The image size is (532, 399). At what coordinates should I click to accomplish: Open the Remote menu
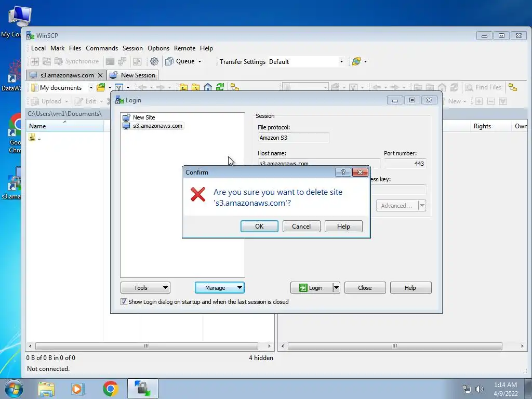click(184, 48)
